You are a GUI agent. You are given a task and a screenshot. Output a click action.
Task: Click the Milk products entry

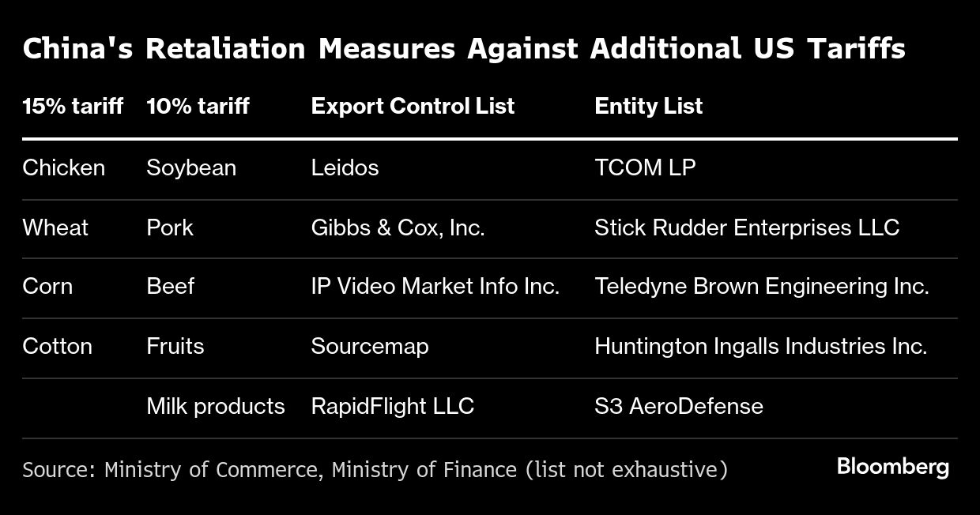pyautogui.click(x=216, y=406)
